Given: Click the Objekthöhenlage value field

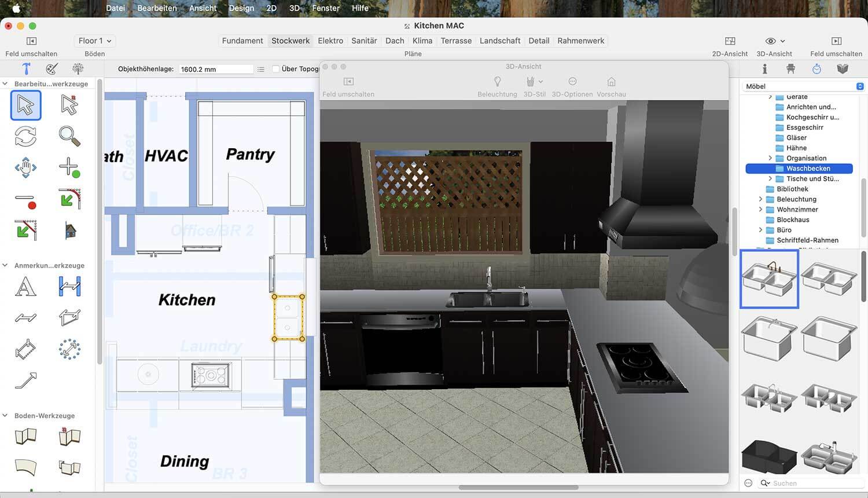Looking at the screenshot, I should 216,69.
